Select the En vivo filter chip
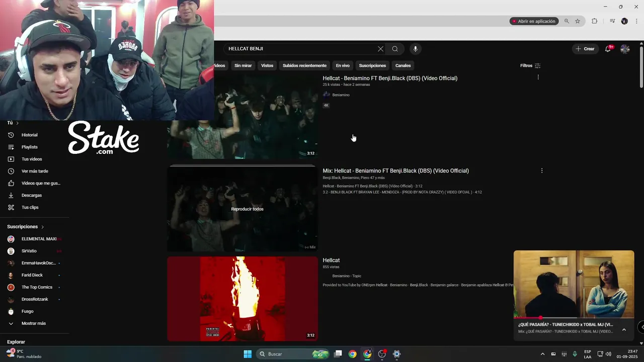This screenshot has height=362, width=644. tap(343, 65)
